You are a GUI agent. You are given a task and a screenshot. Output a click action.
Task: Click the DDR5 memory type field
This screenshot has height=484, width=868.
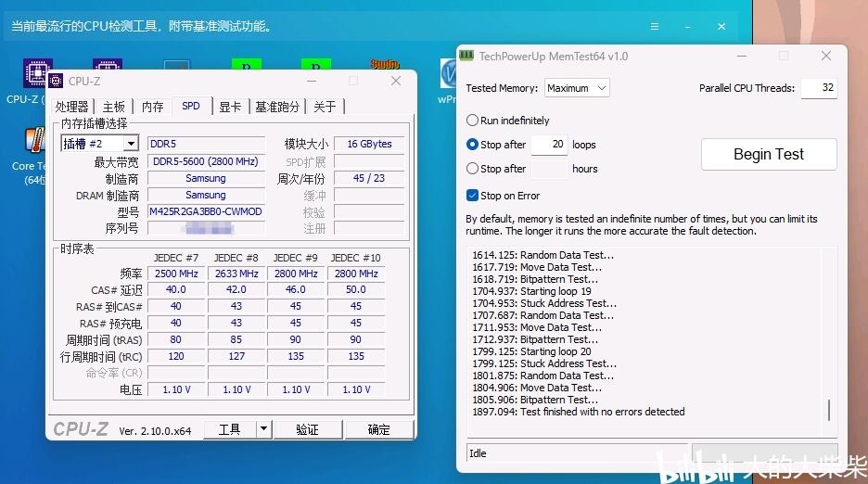(206, 144)
